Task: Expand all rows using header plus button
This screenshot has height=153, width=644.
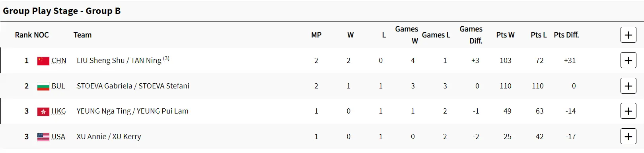Action: [628, 35]
